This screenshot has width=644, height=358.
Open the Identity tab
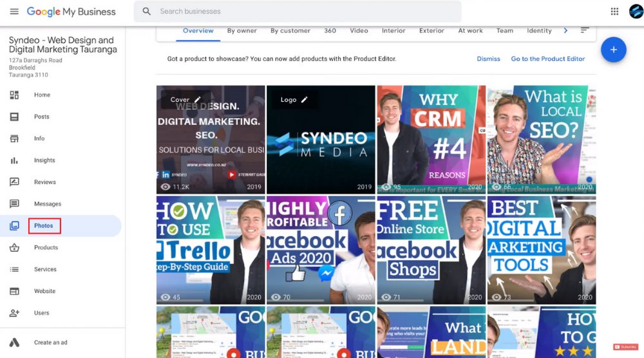pyautogui.click(x=539, y=30)
